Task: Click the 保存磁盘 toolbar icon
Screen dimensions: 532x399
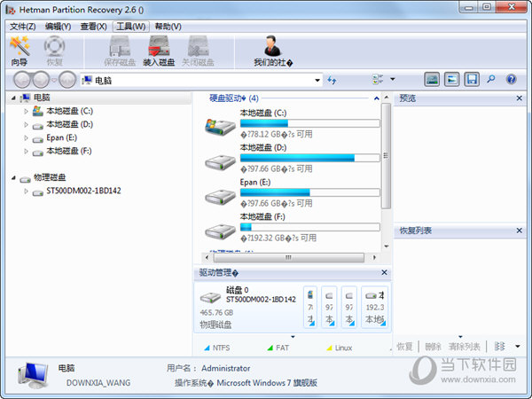Action: [120, 51]
